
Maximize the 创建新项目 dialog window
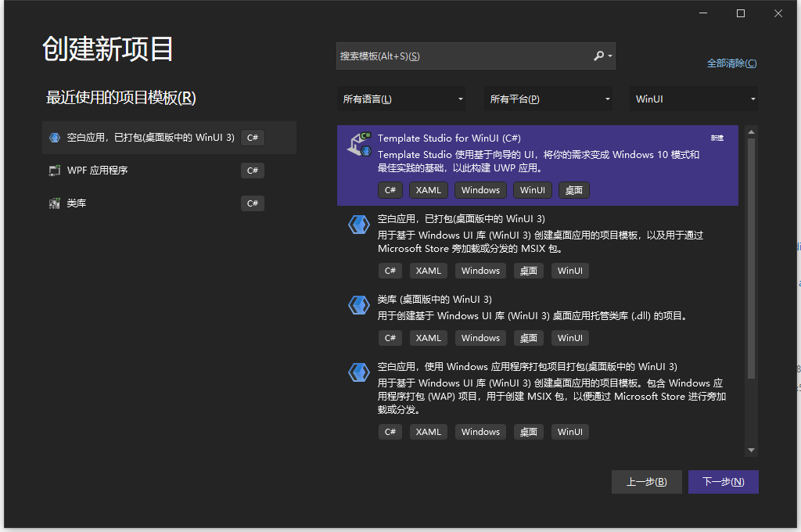740,13
